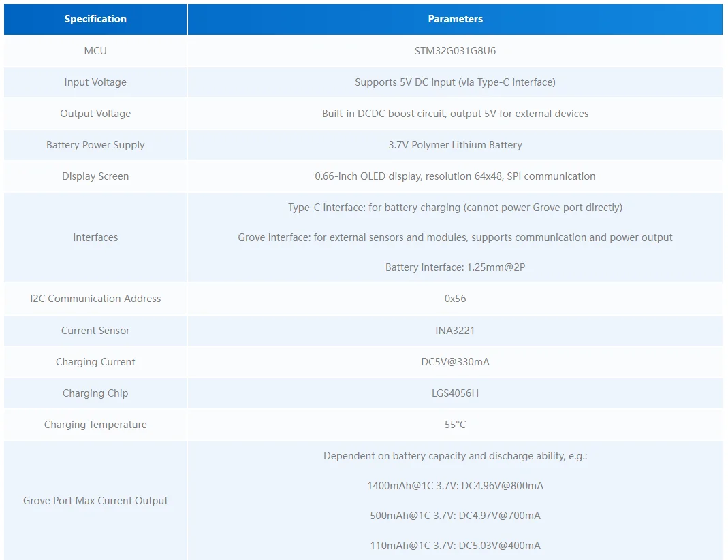Viewport: 728px width, 560px height.
Task: Click the 3.7V Polymer Lithium Battery cell
Action: point(455,145)
